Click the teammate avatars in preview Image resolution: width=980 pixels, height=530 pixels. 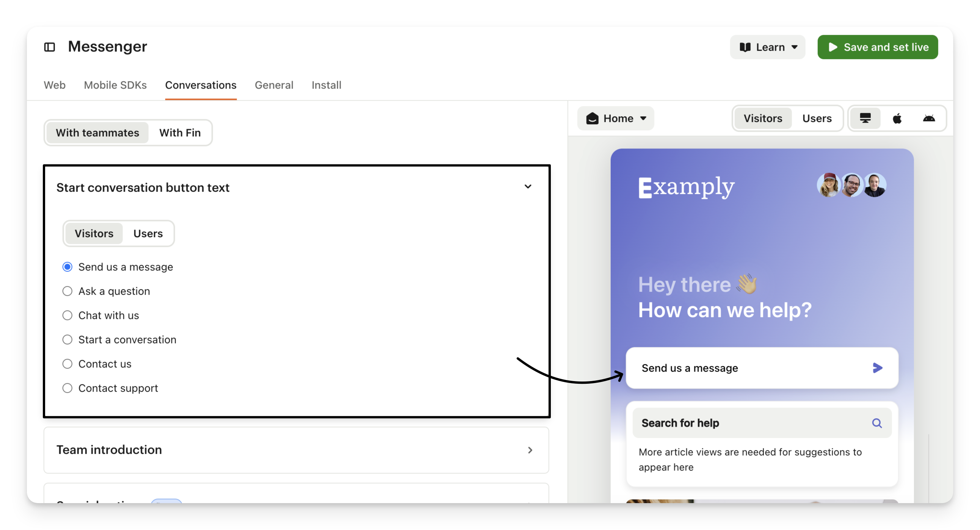851,185
